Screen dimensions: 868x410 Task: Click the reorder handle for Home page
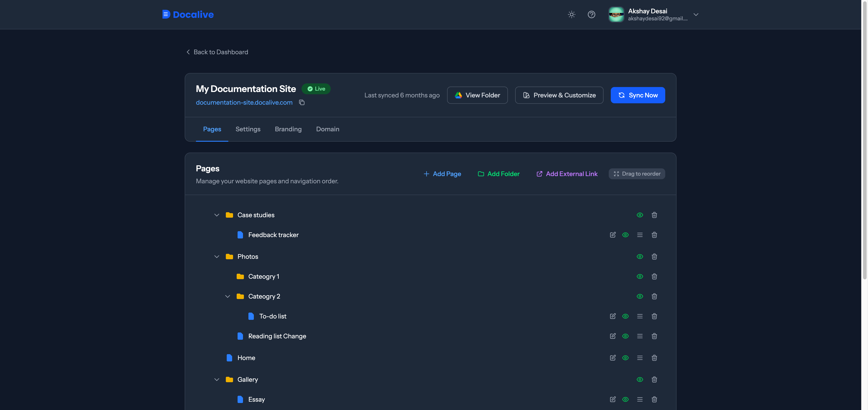pos(639,358)
